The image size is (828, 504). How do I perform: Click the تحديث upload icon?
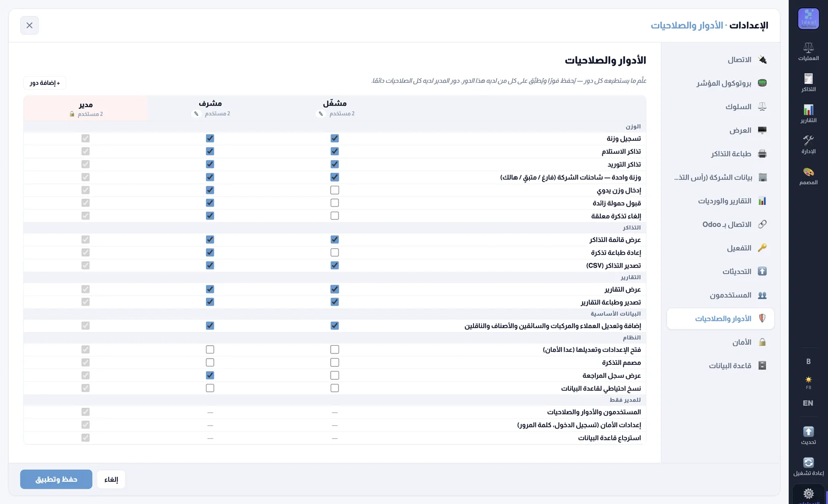[x=808, y=435]
